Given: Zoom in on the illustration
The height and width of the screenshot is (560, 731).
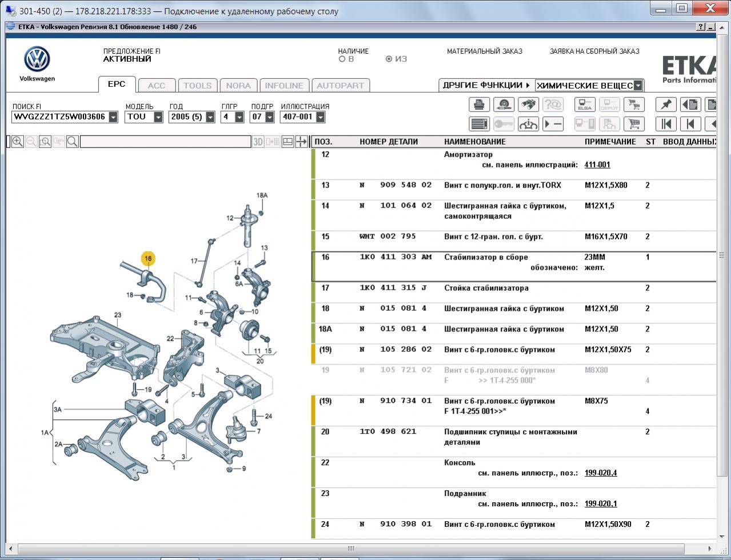Looking at the screenshot, I should pyautogui.click(x=18, y=142).
